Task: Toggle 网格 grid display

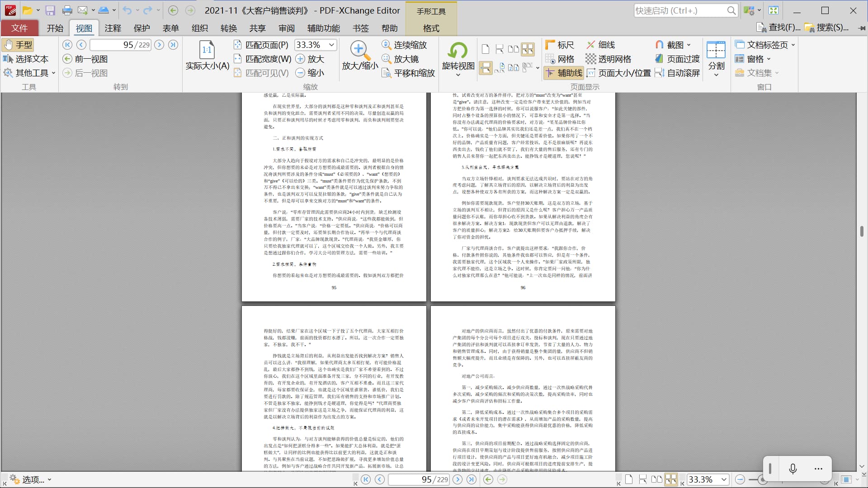Action: click(x=560, y=59)
